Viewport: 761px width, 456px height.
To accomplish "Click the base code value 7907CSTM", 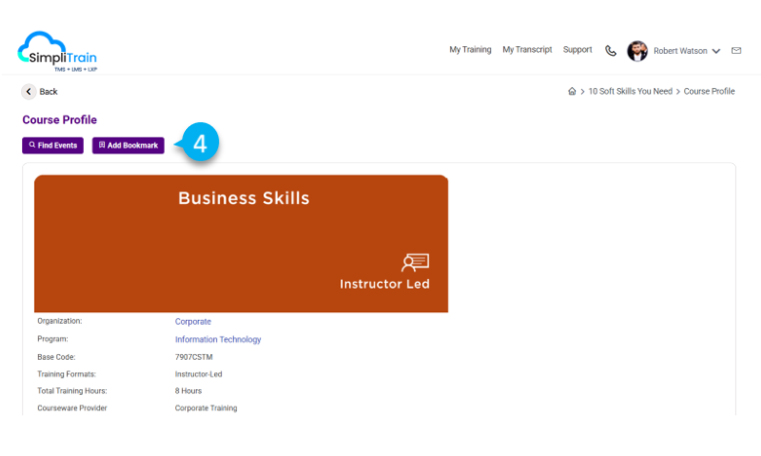I will point(193,357).
